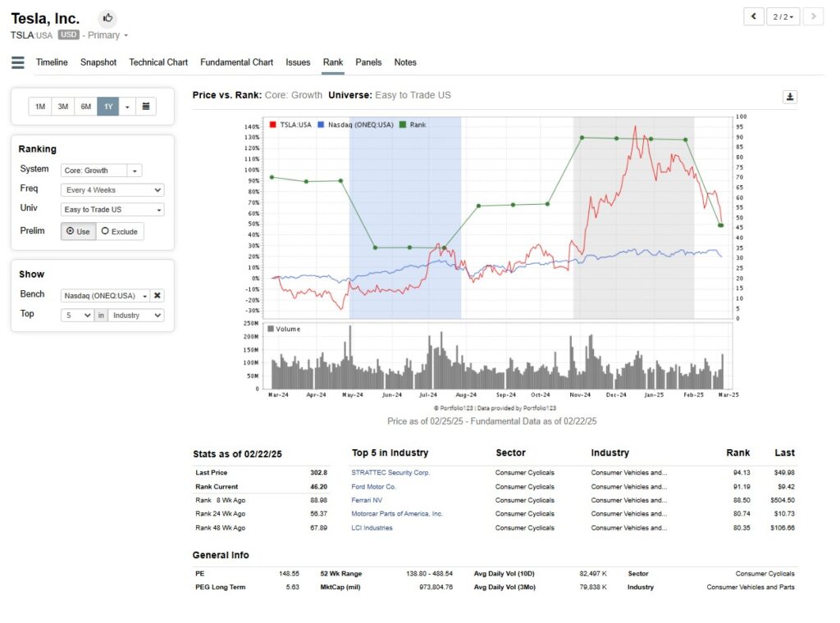Select the Use prelim radio option

coord(78,231)
